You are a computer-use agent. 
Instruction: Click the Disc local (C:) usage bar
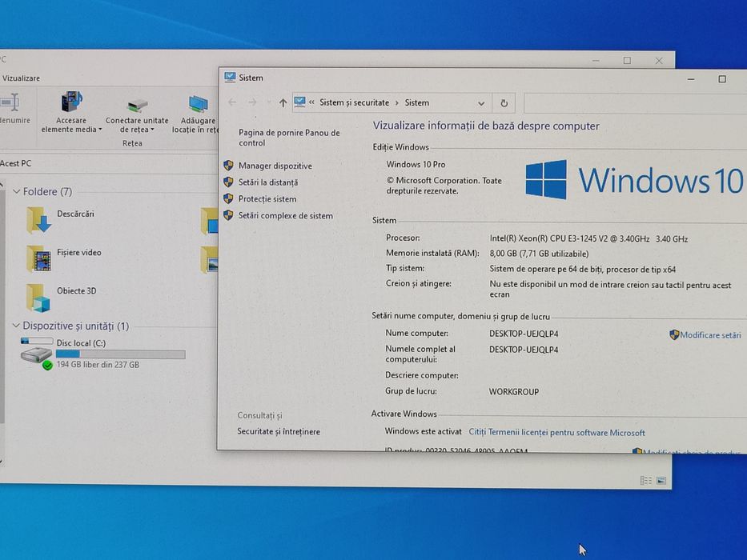tap(121, 354)
